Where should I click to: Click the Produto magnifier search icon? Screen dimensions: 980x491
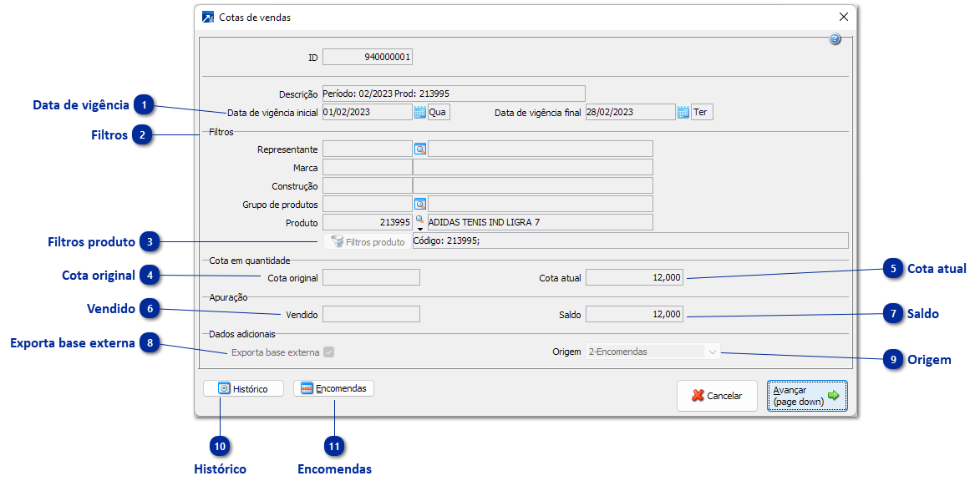[x=419, y=219]
